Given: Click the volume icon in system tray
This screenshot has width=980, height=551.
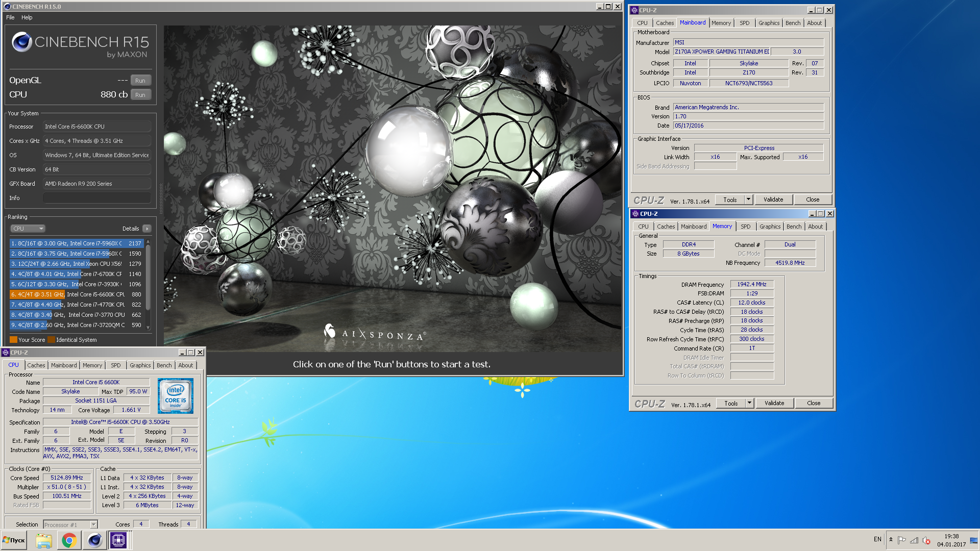Looking at the screenshot, I should click(x=926, y=540).
